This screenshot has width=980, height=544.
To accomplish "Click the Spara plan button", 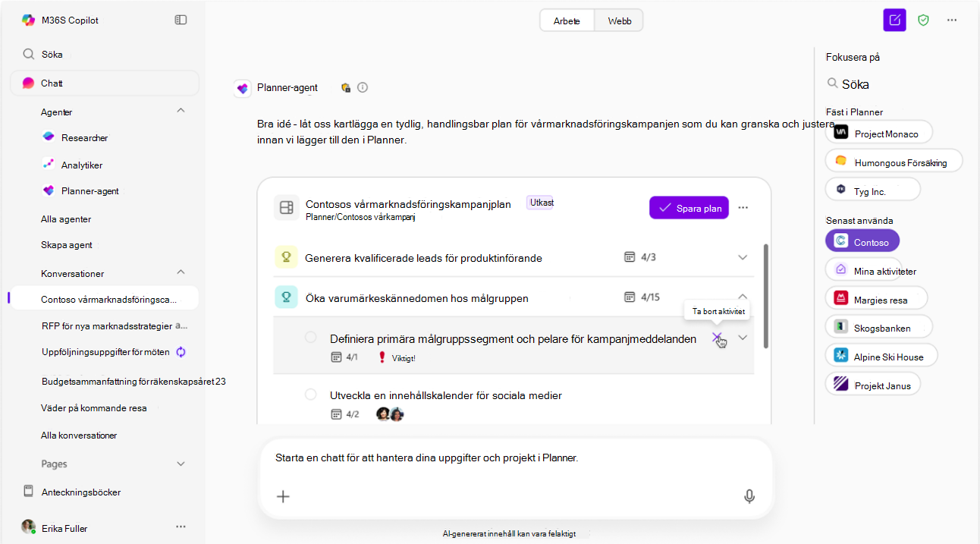I will coord(689,208).
